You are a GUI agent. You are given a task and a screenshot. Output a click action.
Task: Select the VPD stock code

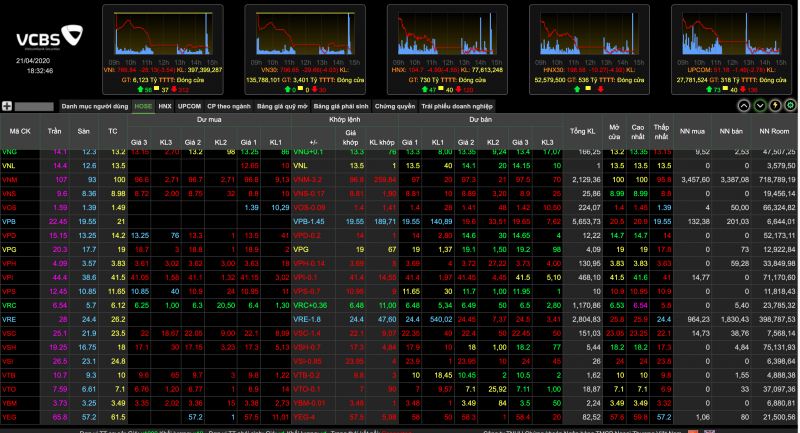(9, 236)
